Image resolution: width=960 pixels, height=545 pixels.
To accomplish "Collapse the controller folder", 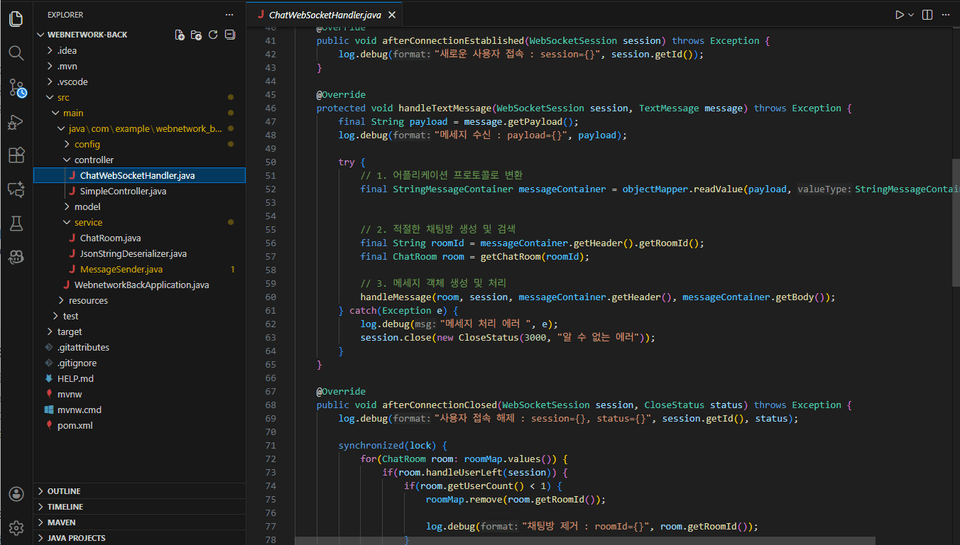I will tap(94, 160).
